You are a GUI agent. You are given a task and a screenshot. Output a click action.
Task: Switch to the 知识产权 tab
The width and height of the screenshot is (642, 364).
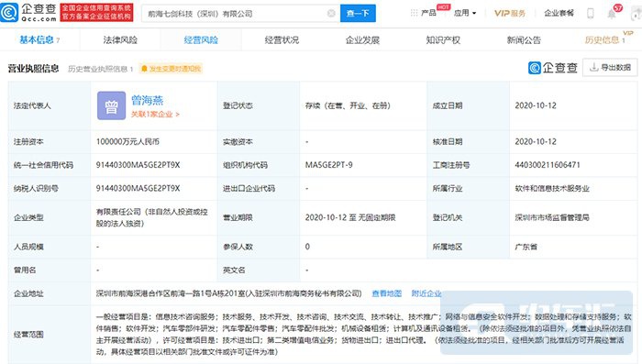pos(443,39)
